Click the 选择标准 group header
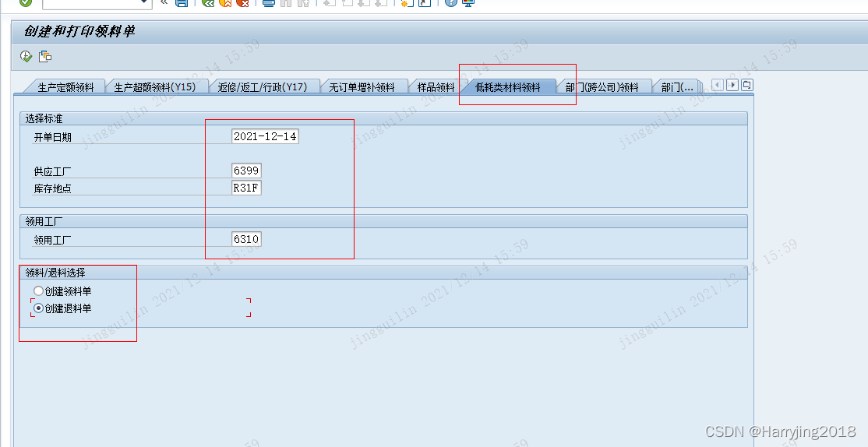Viewport: 868px width, 447px height. point(44,118)
